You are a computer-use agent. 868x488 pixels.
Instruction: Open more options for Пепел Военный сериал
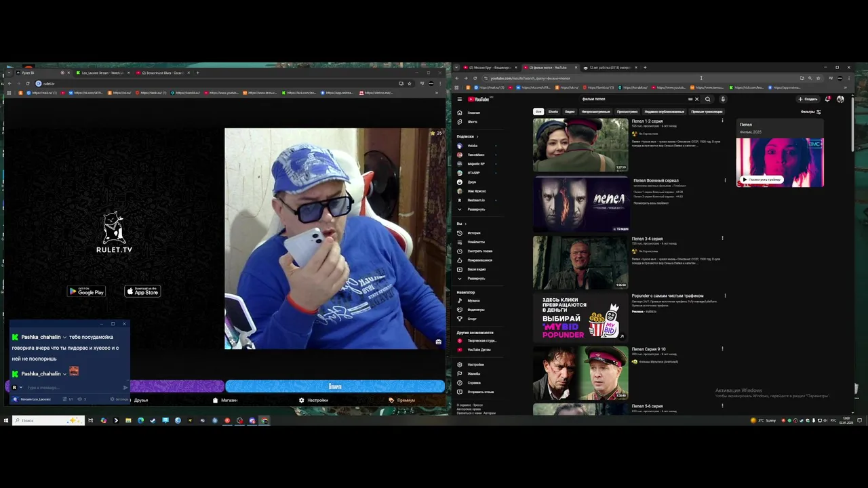pyautogui.click(x=725, y=181)
